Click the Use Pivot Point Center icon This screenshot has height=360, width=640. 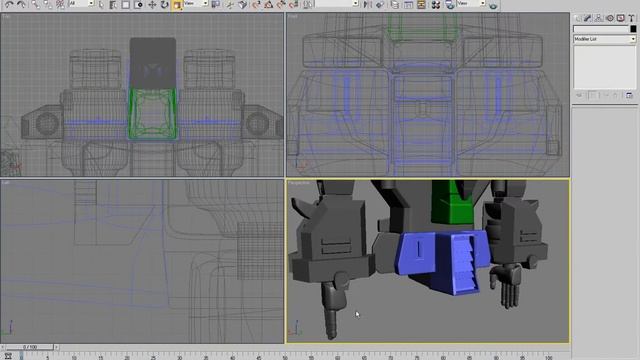pos(216,4)
